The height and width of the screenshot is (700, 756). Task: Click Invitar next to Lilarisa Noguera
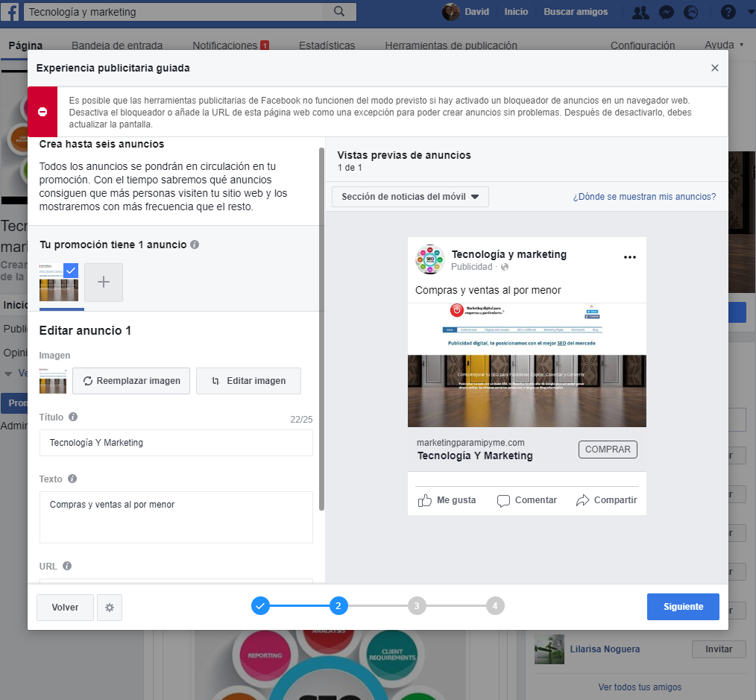[x=719, y=649]
